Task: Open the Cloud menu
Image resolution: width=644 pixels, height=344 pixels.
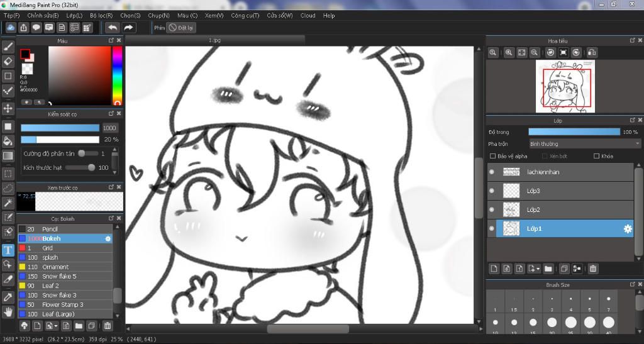Action: point(308,15)
